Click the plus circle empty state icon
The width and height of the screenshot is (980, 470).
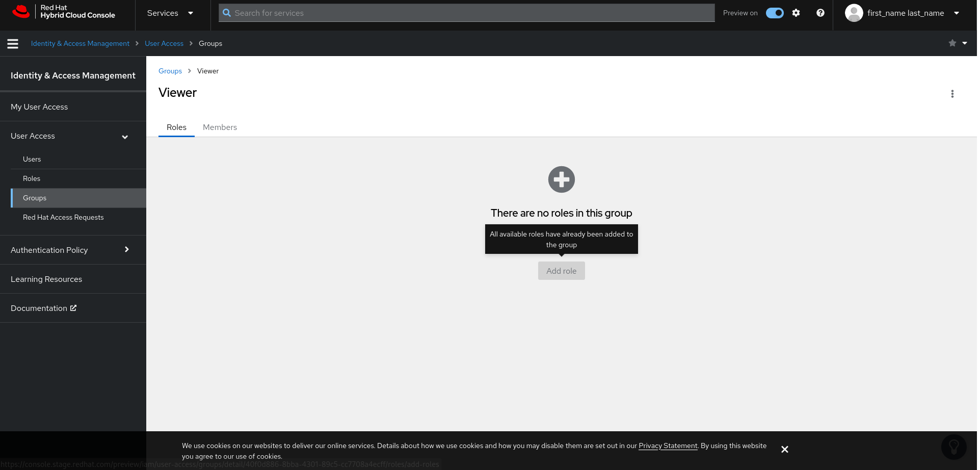(562, 179)
